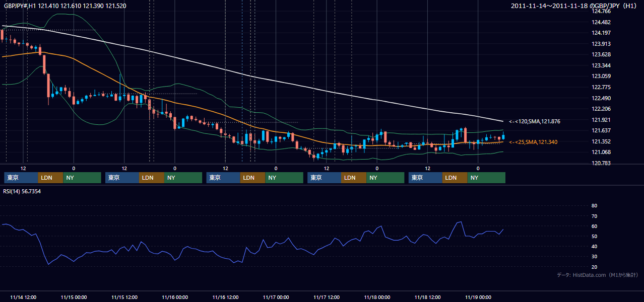
Task: Select the 11/16 00:00 time axis label
Action: point(175,297)
